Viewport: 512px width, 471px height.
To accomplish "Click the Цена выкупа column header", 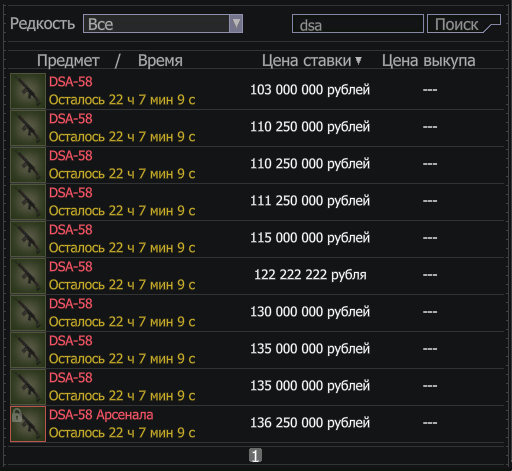I will (429, 61).
